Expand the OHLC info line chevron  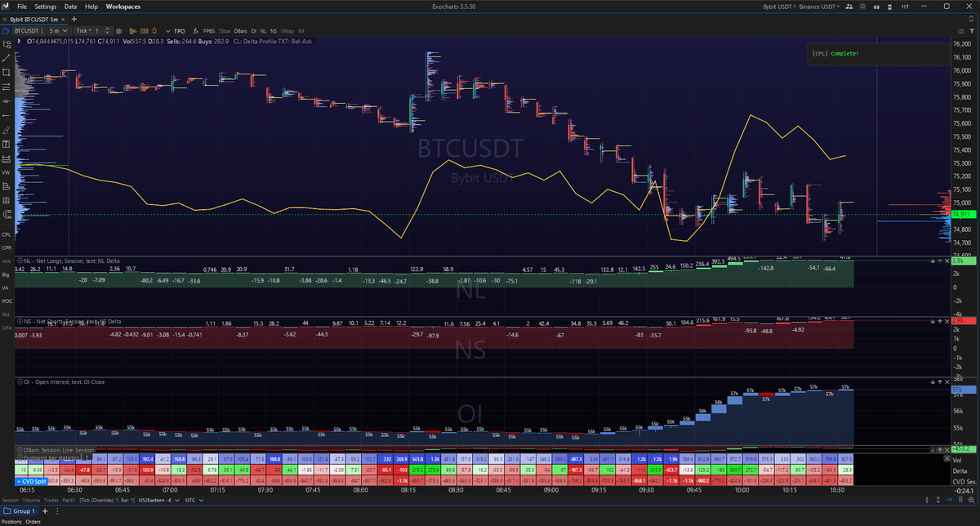tap(19, 41)
